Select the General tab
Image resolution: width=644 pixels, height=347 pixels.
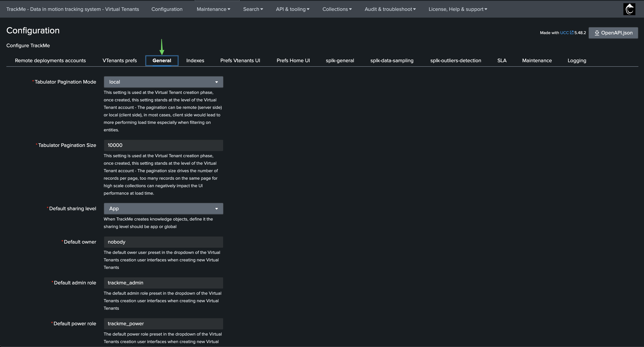(x=162, y=61)
